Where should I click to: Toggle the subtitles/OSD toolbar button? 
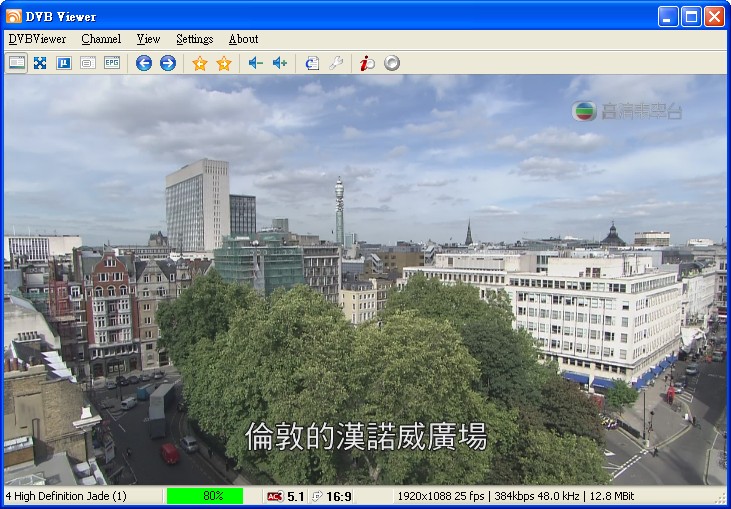coord(88,63)
